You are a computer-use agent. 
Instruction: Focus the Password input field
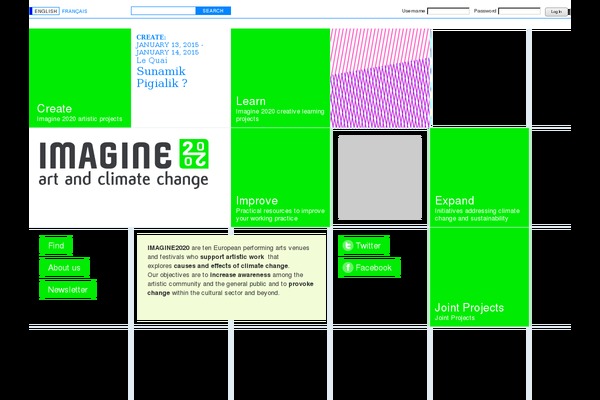519,11
